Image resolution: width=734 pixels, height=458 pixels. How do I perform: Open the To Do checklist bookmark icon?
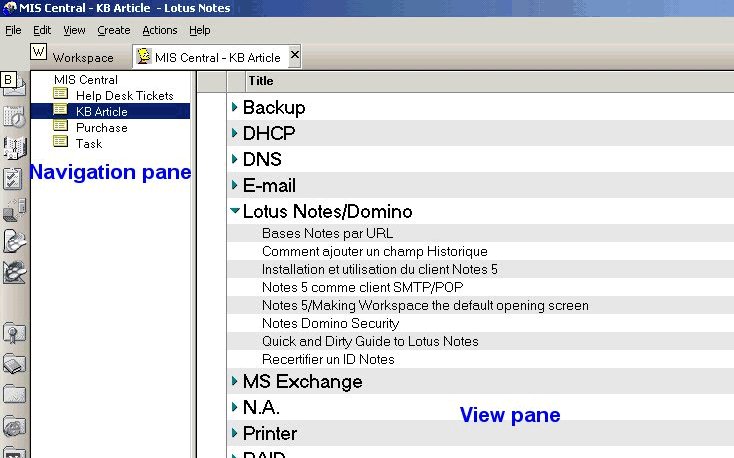point(13,179)
